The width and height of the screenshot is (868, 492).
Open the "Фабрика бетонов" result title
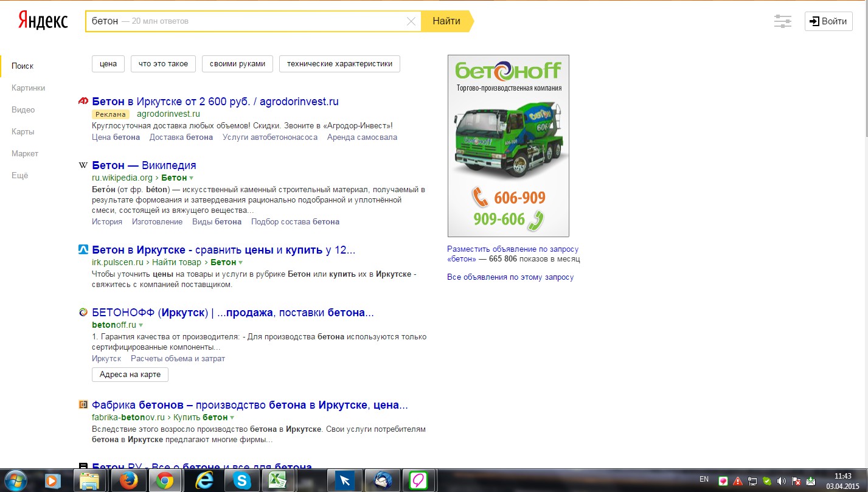250,405
